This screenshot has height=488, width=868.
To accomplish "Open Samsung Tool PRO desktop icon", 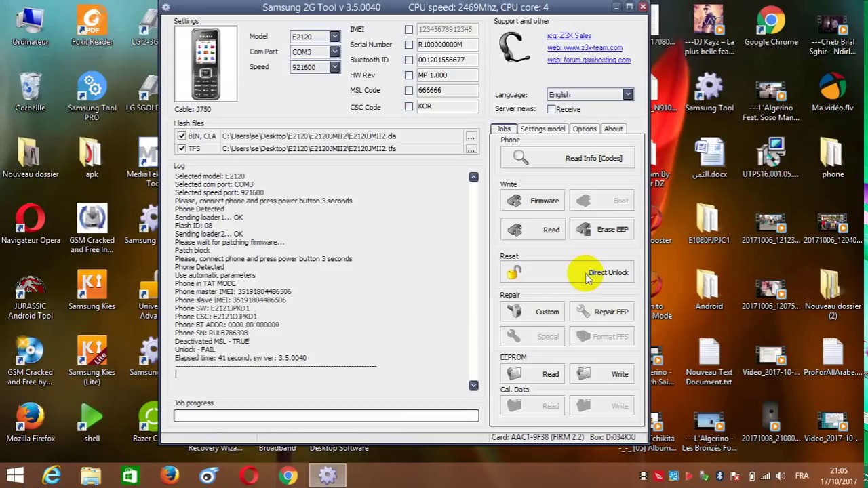I will coord(92,98).
